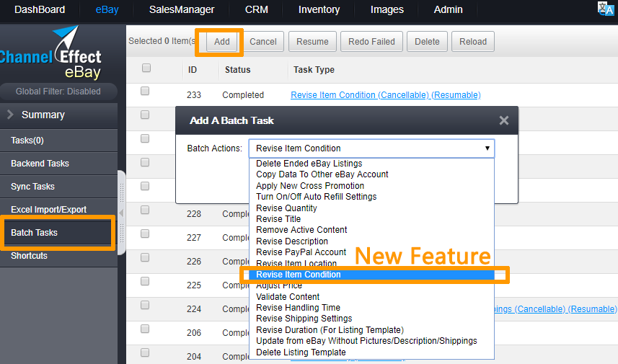The width and height of the screenshot is (618, 364).
Task: Open Shortcuts in the sidebar
Action: pyautogui.click(x=58, y=256)
